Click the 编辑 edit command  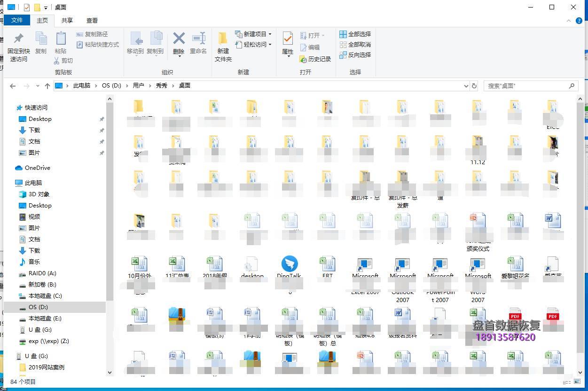click(x=310, y=47)
